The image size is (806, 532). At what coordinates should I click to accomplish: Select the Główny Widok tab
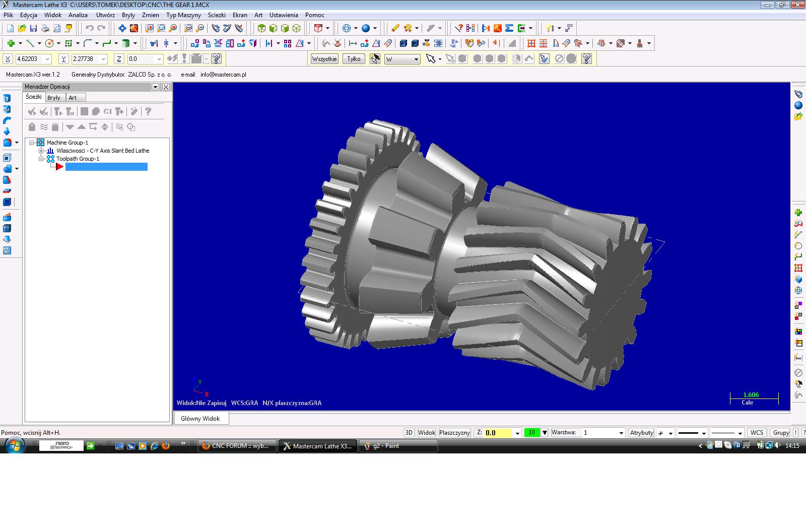tap(200, 419)
